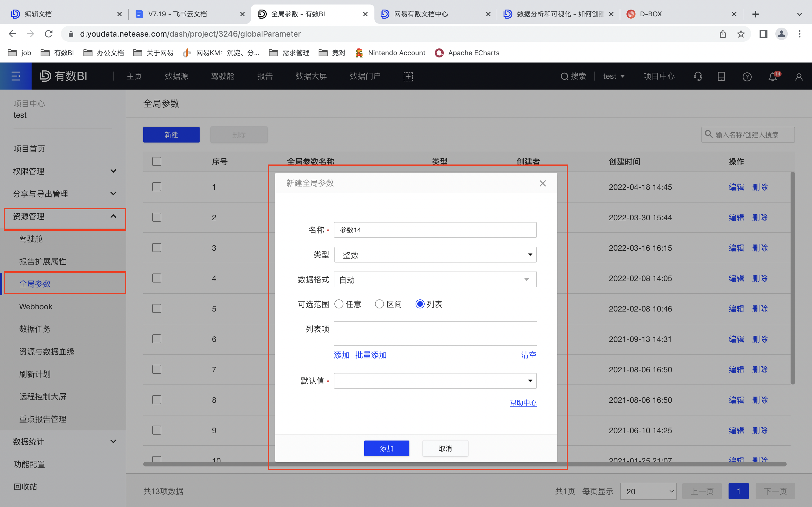This screenshot has height=507, width=812.
Task: Click the 有数BI logo
Action: [x=63, y=76]
